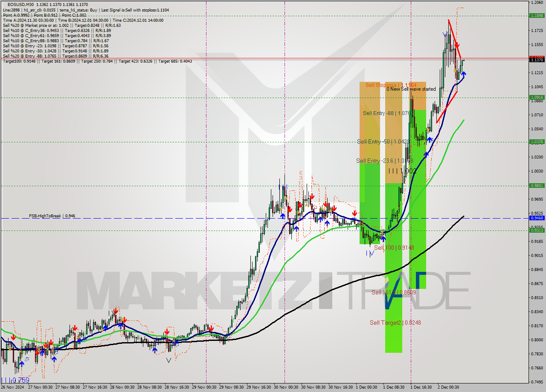Screen dimensions: 546x392
Task: Select the green 1.0378 price tag
Action: [x=536, y=142]
